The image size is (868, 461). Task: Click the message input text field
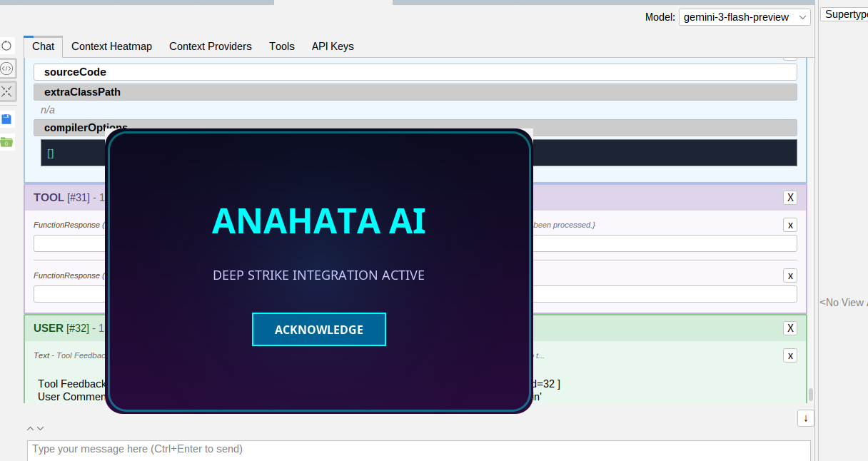[x=418, y=450]
